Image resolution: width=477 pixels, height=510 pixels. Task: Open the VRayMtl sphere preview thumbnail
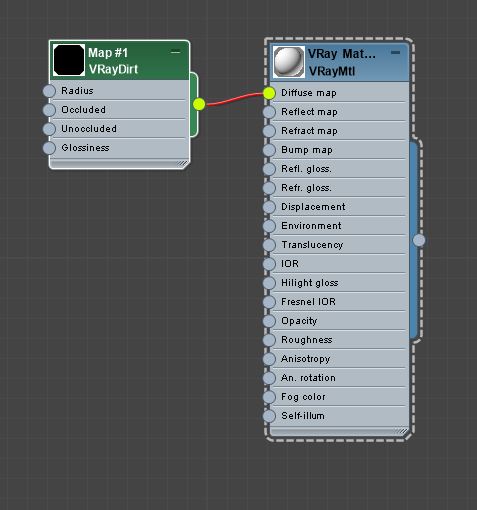click(x=289, y=62)
